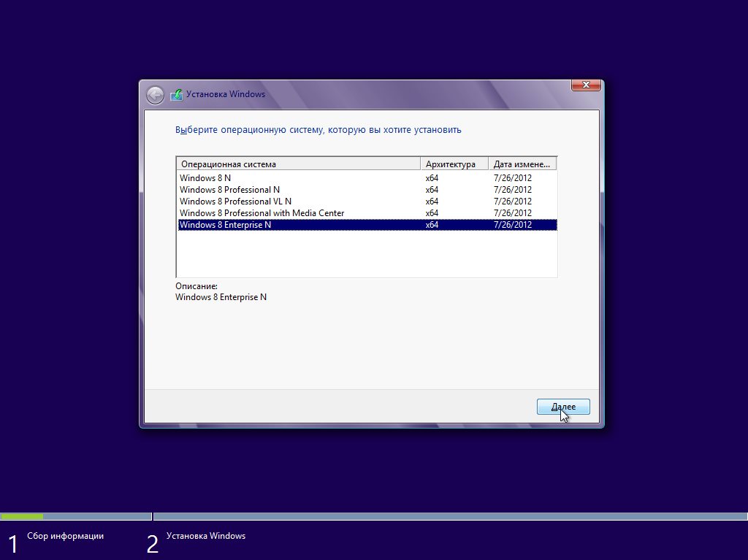Click the Сбор информации step label
This screenshot has height=560, width=748.
tap(65, 536)
